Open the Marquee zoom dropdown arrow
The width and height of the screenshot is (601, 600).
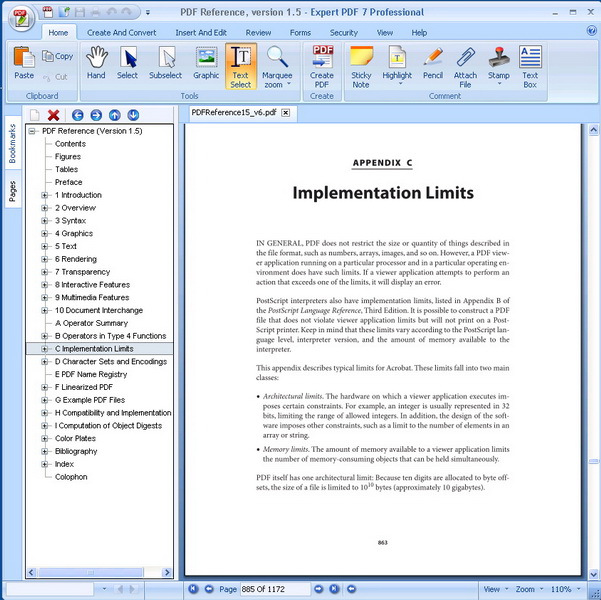pos(289,84)
